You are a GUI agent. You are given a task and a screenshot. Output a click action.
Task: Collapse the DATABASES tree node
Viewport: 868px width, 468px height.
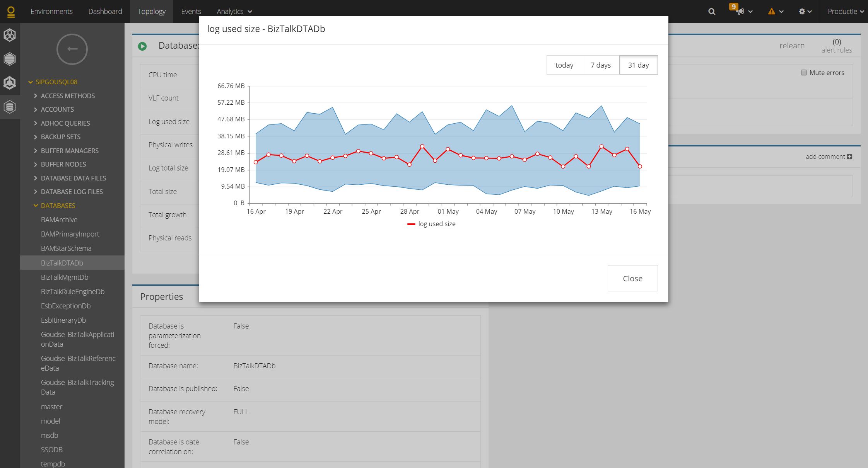point(36,206)
